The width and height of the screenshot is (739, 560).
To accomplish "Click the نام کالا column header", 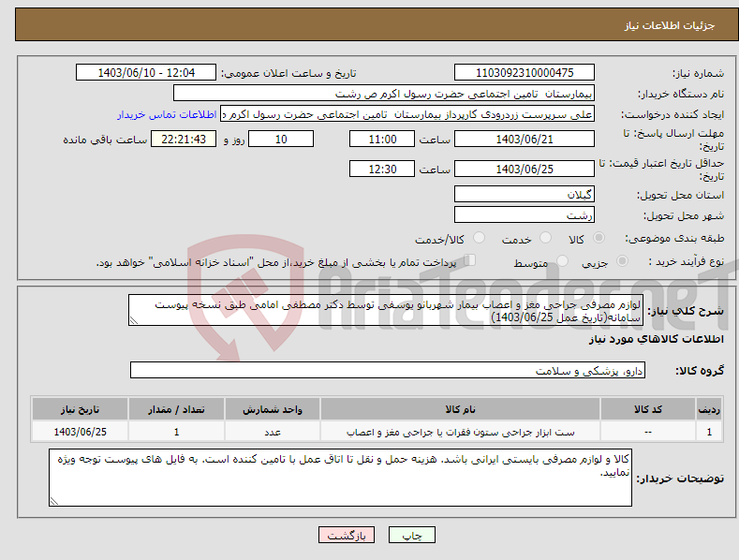I will pyautogui.click(x=460, y=409).
